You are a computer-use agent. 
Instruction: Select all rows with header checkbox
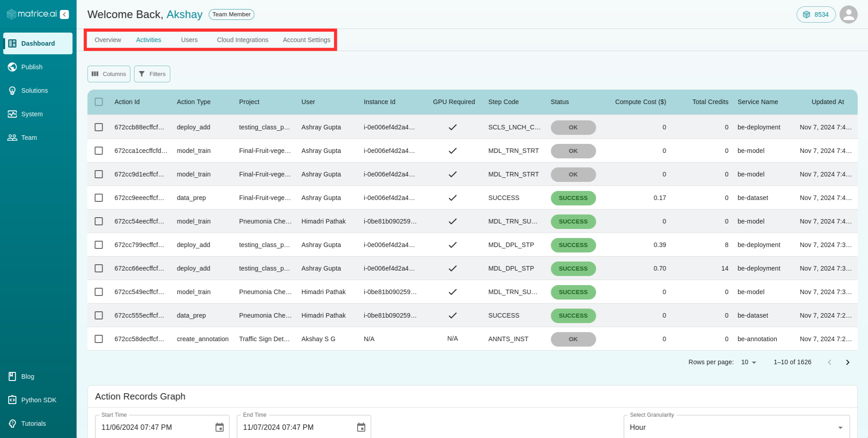click(99, 102)
